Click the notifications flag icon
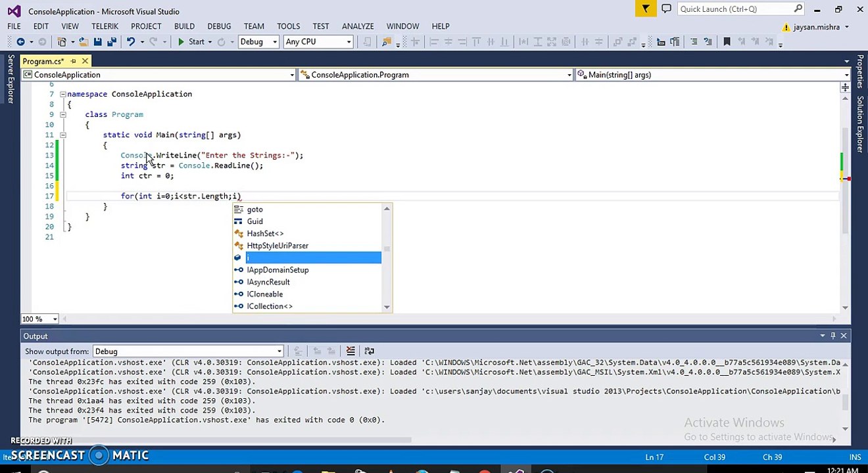 coord(645,9)
